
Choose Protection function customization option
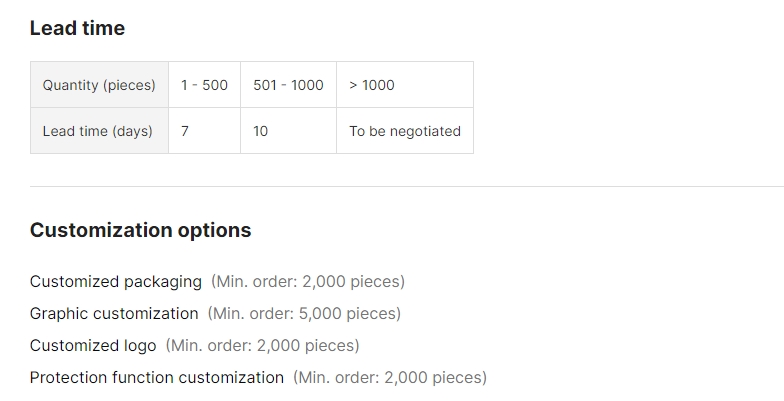tap(157, 378)
